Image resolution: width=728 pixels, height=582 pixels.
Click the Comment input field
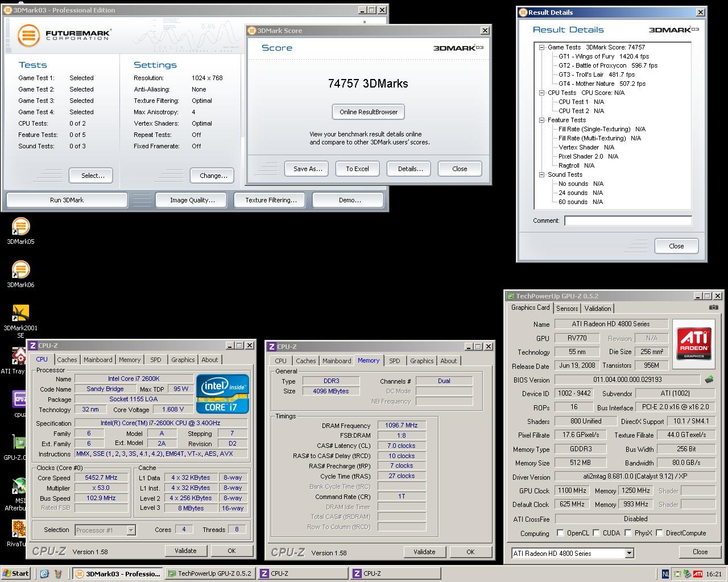[x=628, y=221]
